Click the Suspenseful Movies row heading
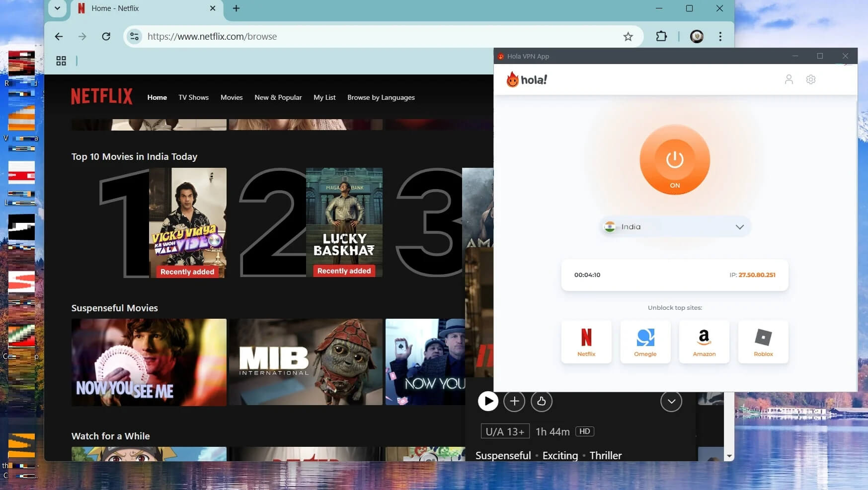This screenshot has width=868, height=490. (x=115, y=308)
